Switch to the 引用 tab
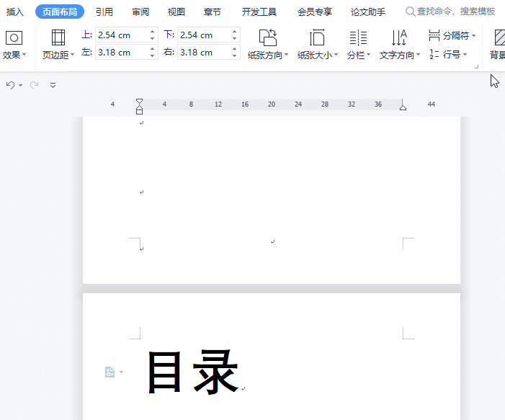505x420 pixels. tap(104, 12)
